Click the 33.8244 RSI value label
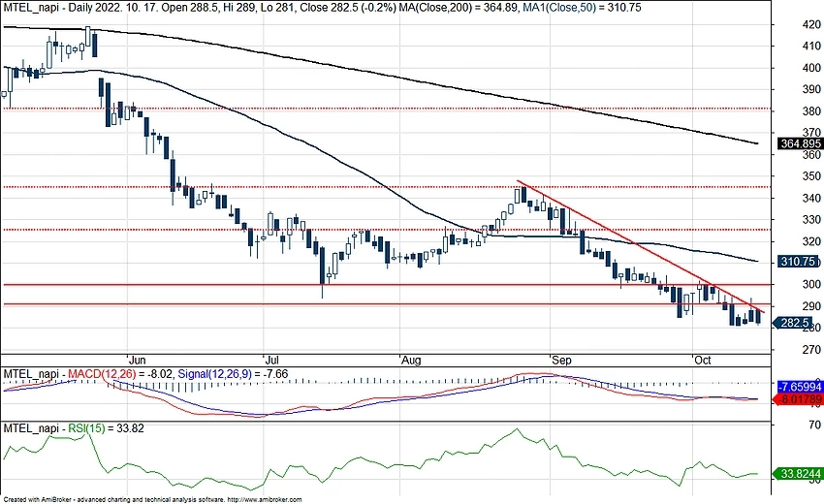 [800, 474]
